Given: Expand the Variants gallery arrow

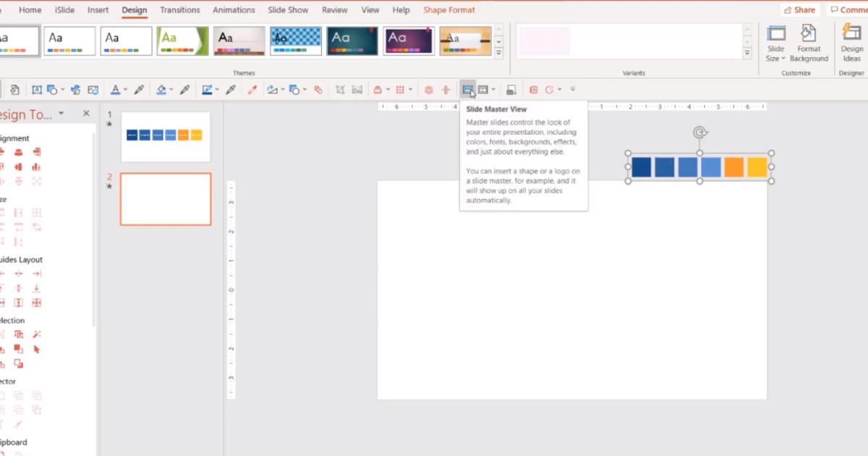Looking at the screenshot, I should [746, 51].
